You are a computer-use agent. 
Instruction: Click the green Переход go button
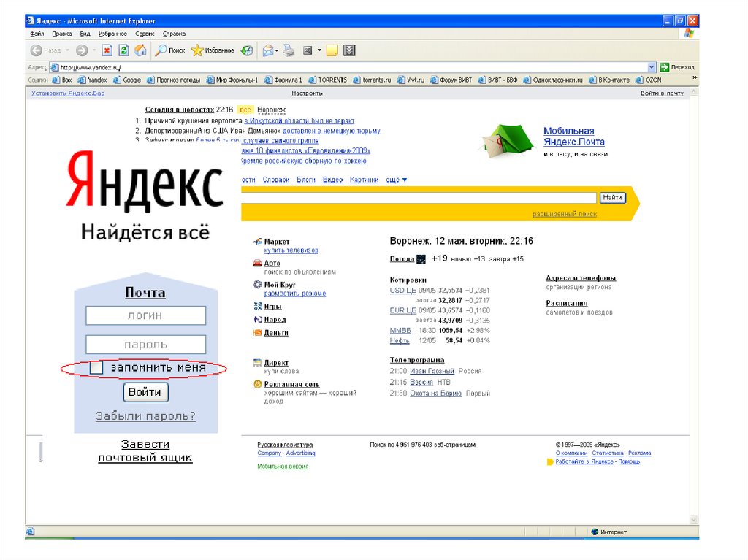point(677,67)
